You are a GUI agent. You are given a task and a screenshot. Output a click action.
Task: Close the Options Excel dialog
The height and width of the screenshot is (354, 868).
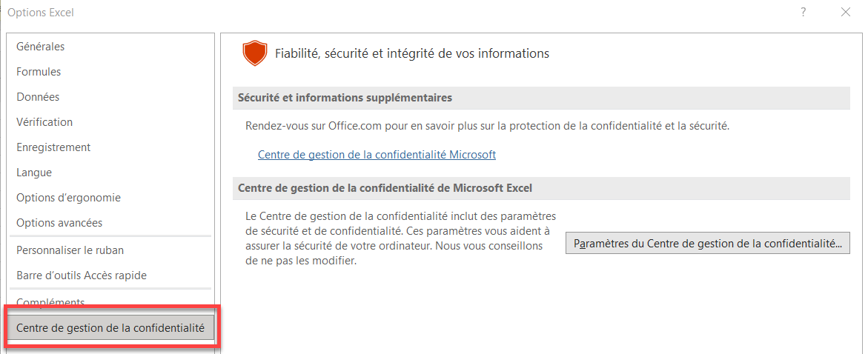[x=845, y=12]
